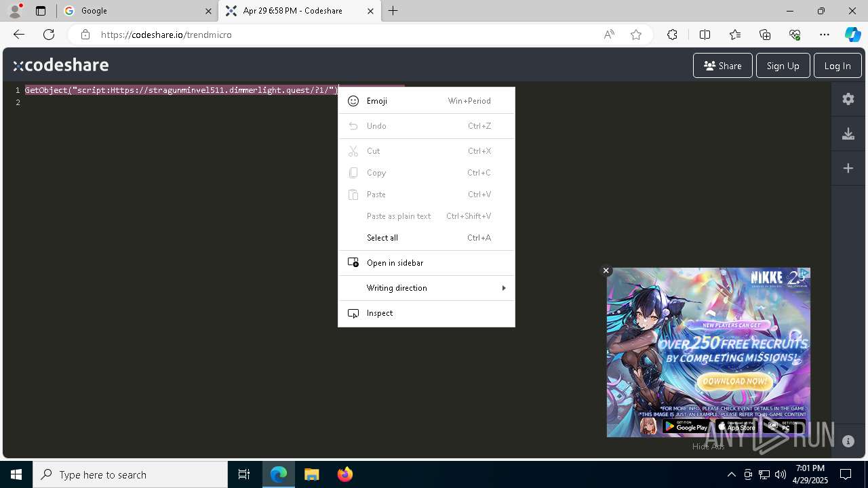Download the code file icon

pos(848,134)
